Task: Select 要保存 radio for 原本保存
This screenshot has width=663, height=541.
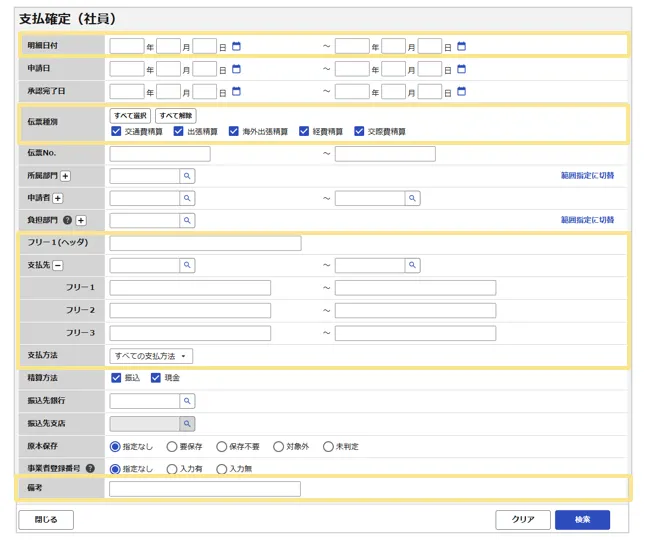Action: point(172,446)
